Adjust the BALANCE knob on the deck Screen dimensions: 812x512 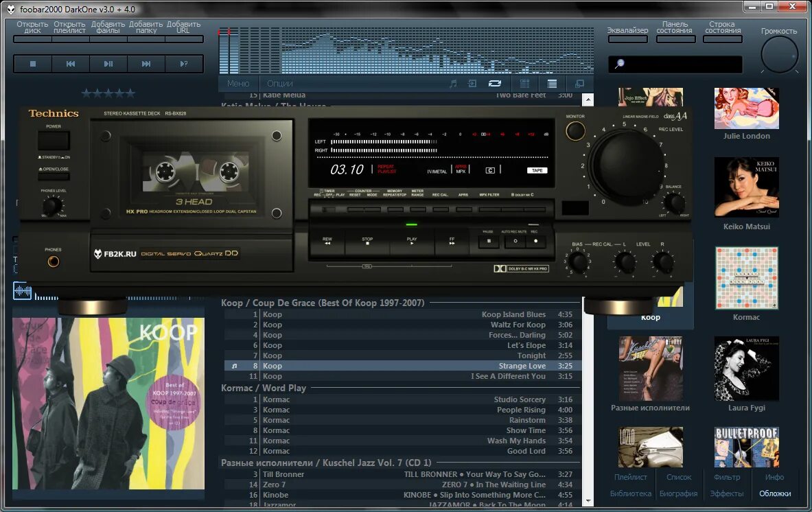[x=674, y=202]
